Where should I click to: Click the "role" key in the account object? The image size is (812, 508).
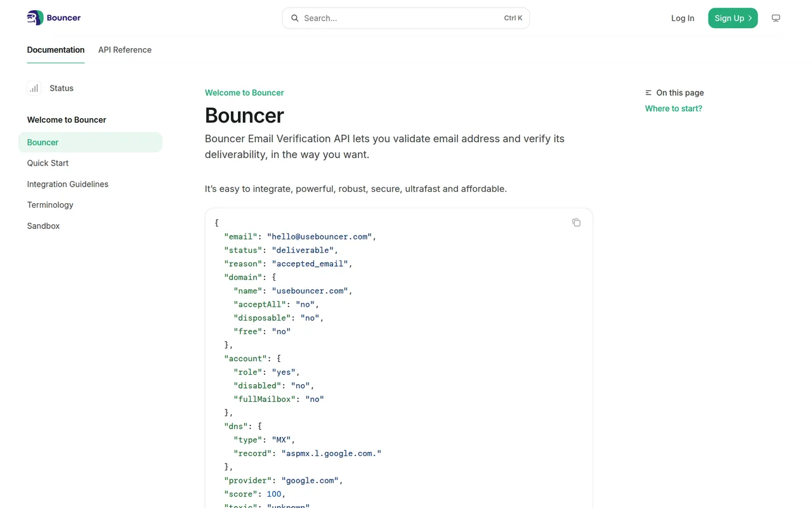coord(248,372)
